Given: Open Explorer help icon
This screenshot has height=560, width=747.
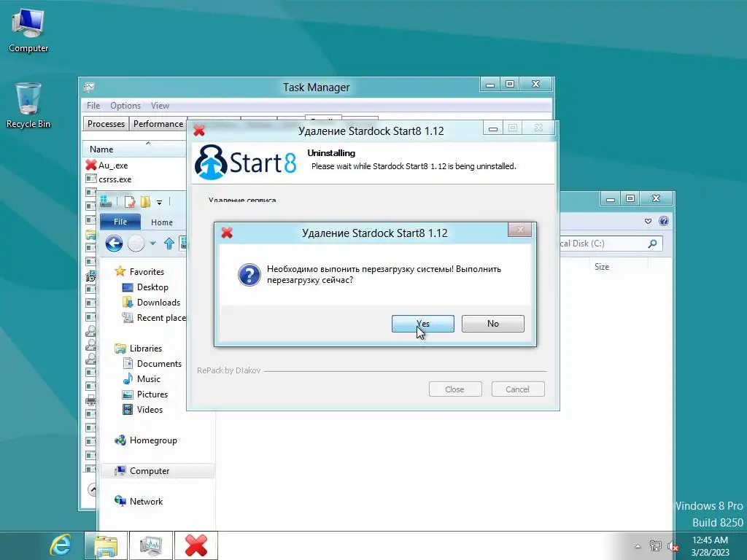Looking at the screenshot, I should pos(664,221).
